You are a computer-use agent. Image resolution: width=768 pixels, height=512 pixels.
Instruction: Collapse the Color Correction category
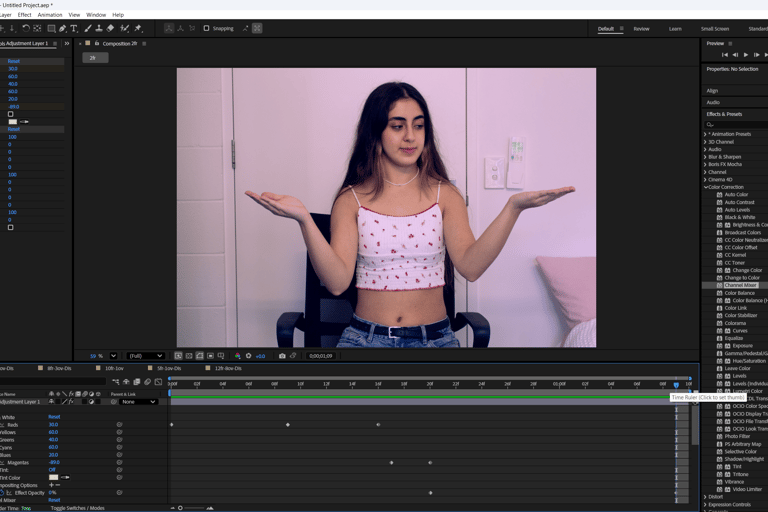point(706,187)
